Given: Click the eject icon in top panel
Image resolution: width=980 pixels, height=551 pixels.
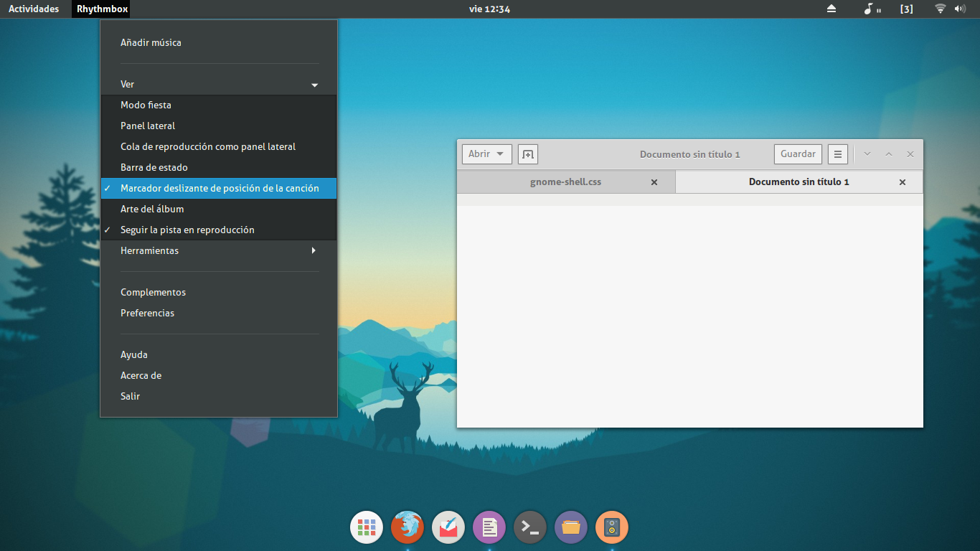Looking at the screenshot, I should point(831,9).
